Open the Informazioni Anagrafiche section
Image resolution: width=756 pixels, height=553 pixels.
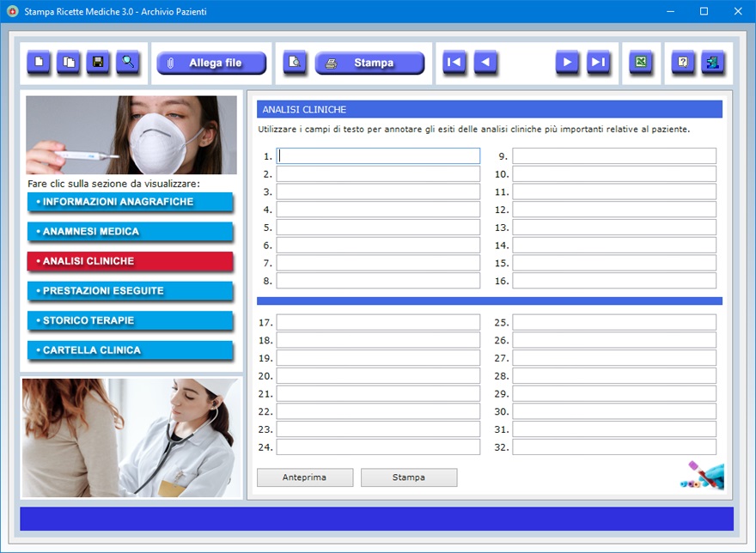(131, 202)
